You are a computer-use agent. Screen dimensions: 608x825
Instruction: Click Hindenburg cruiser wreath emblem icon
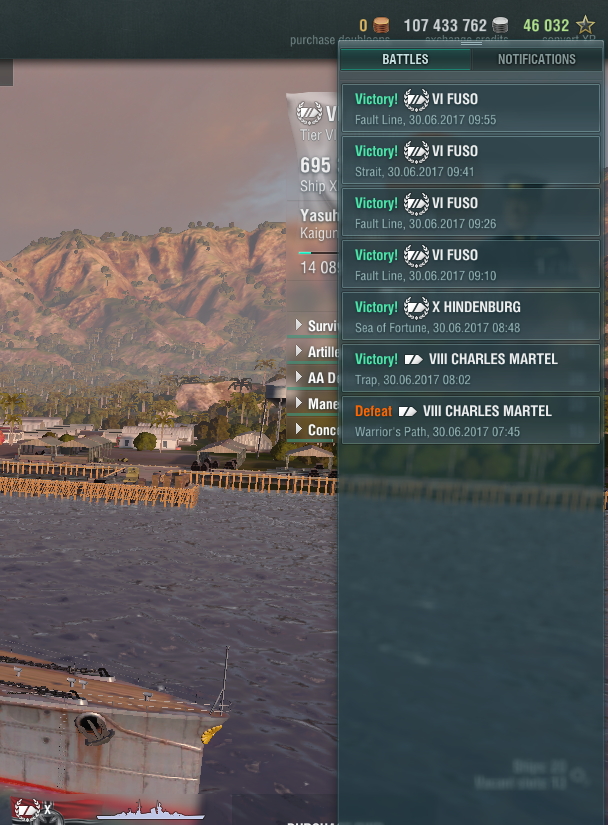(416, 307)
